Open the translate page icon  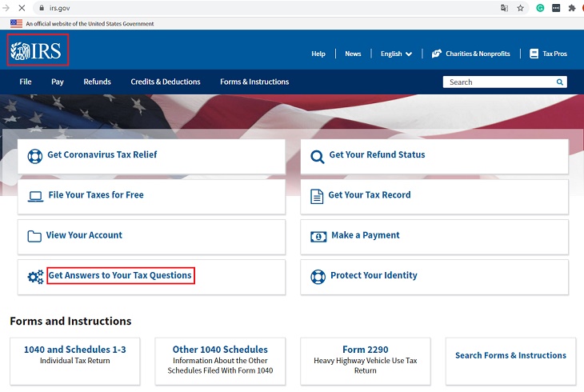point(504,8)
